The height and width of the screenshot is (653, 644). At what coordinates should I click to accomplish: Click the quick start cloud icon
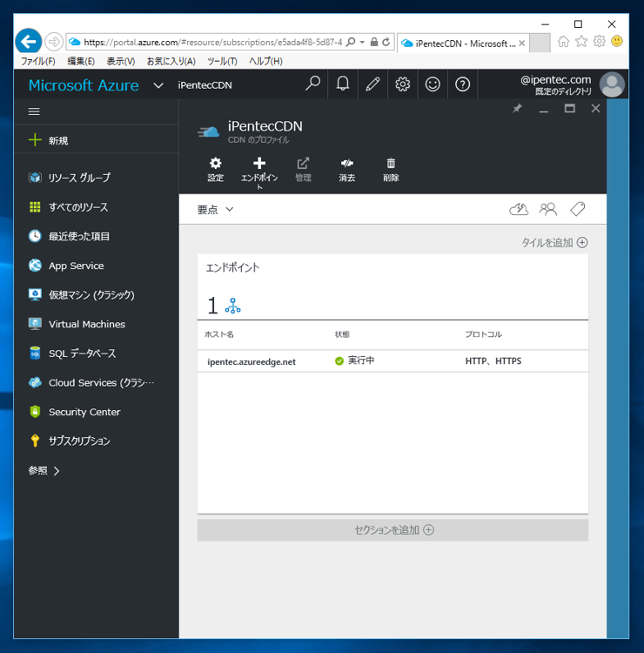tap(519, 209)
